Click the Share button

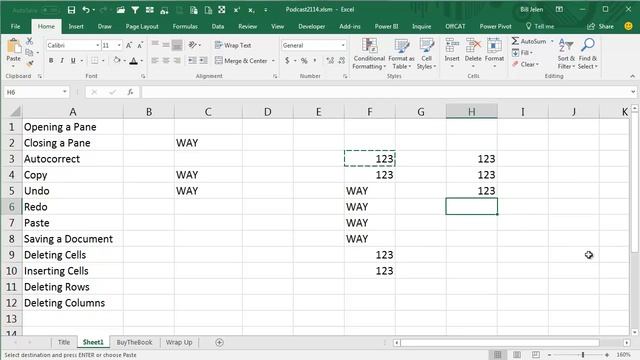tap(600, 27)
